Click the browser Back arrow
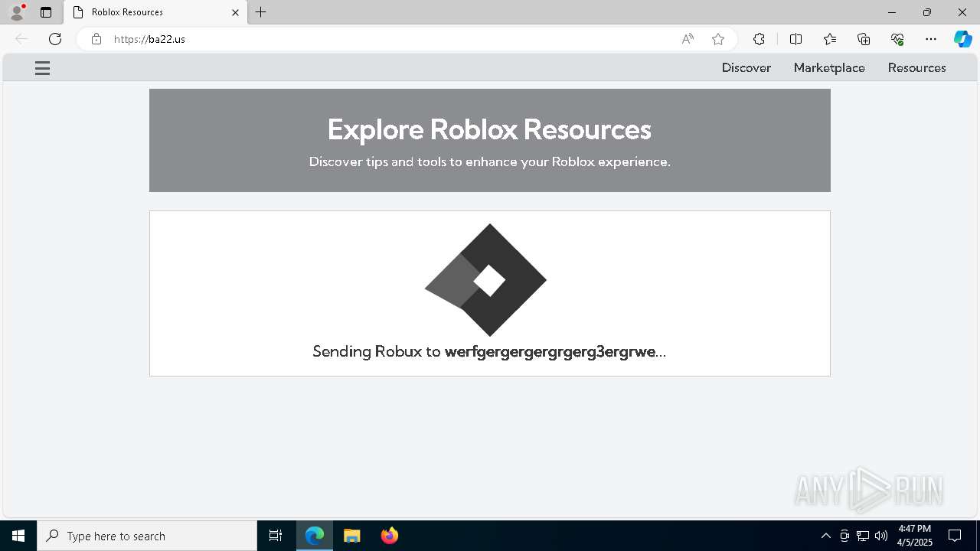 click(x=21, y=39)
